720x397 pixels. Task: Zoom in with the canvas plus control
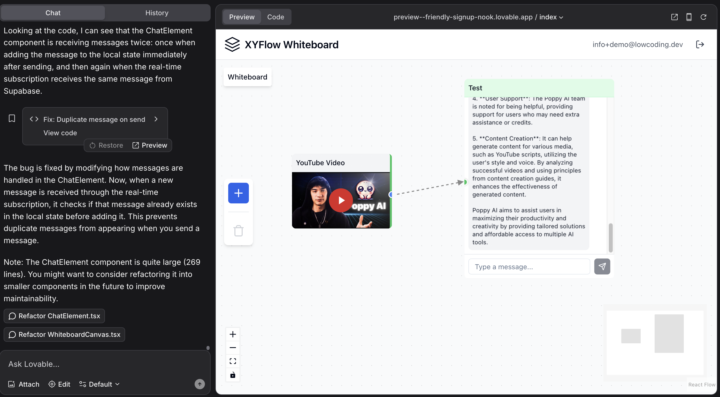click(233, 334)
